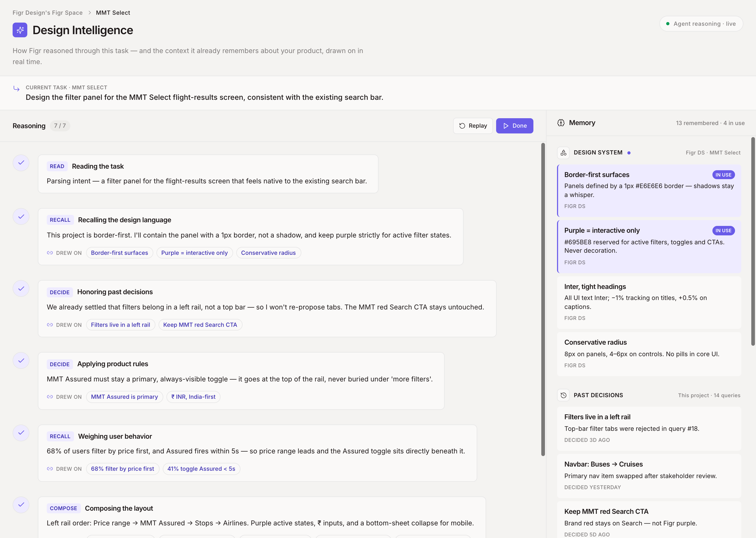The height and width of the screenshot is (538, 756).
Task: Click checkmark beside Weighing user behavior
Action: [x=21, y=433]
